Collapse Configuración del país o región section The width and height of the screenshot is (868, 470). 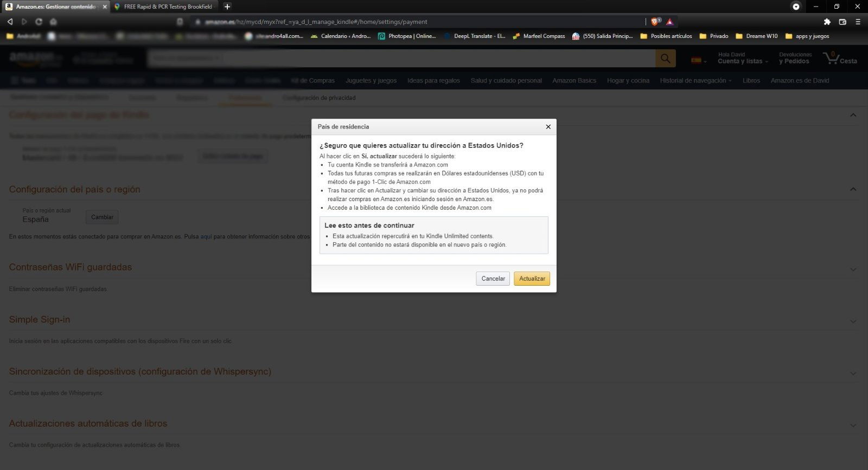[x=853, y=189]
